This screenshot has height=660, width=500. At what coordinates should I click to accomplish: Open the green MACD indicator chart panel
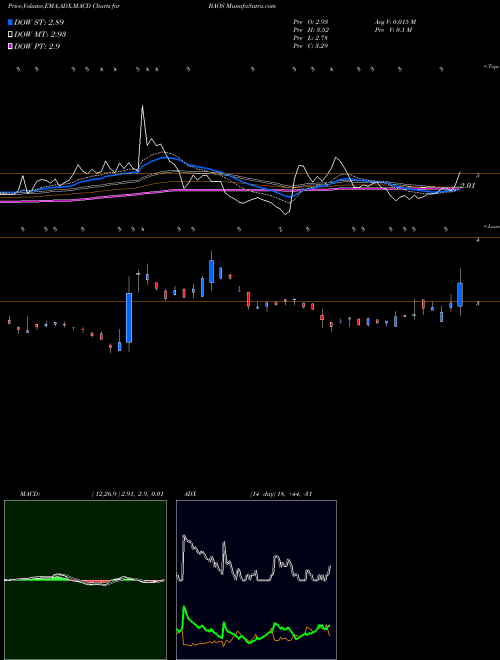[x=85, y=580]
